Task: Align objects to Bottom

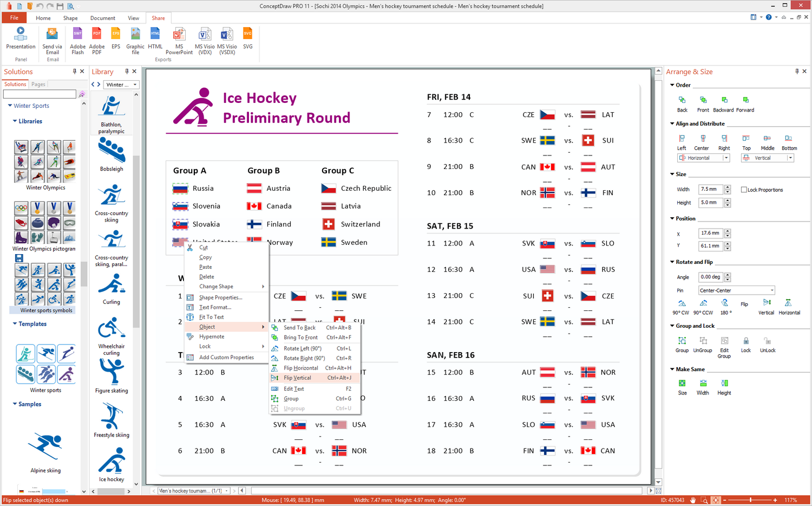Action: (789, 142)
